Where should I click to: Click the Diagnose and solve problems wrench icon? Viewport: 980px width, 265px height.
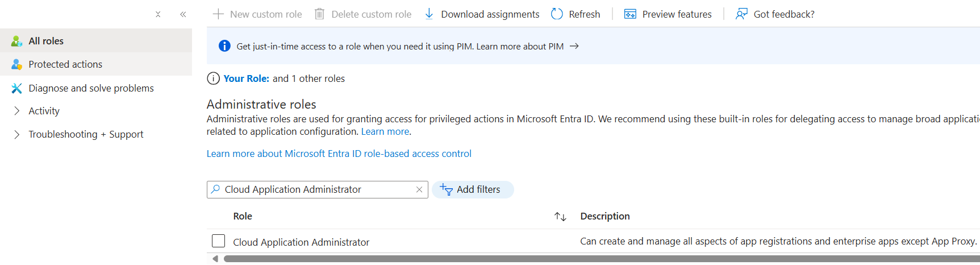(x=16, y=88)
